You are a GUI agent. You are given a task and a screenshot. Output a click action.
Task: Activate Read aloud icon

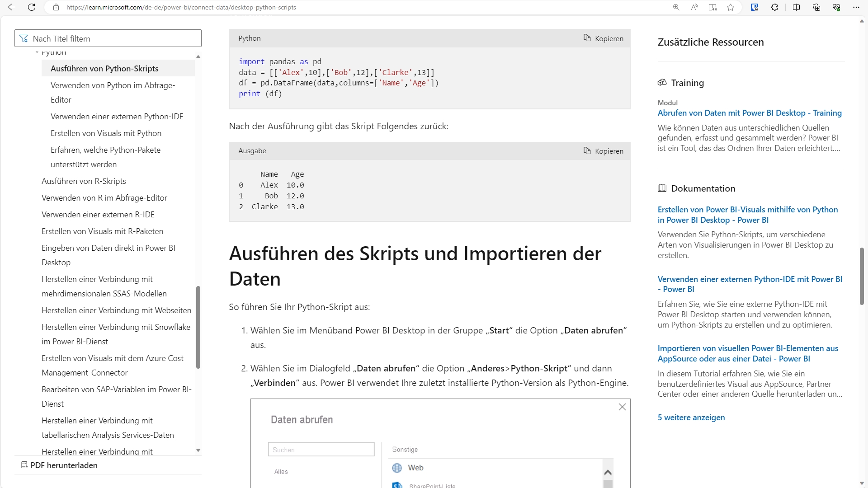pos(694,7)
